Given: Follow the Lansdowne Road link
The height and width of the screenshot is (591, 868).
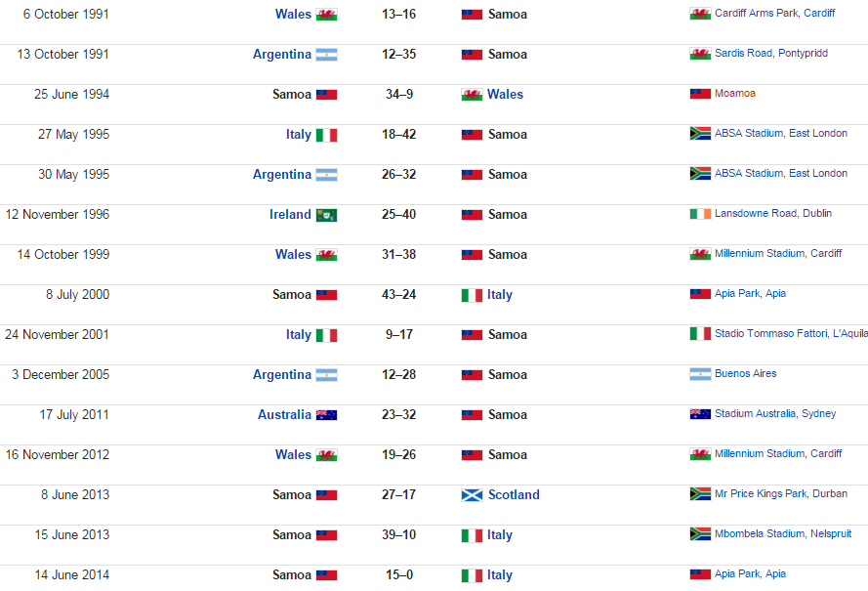Looking at the screenshot, I should [x=755, y=214].
